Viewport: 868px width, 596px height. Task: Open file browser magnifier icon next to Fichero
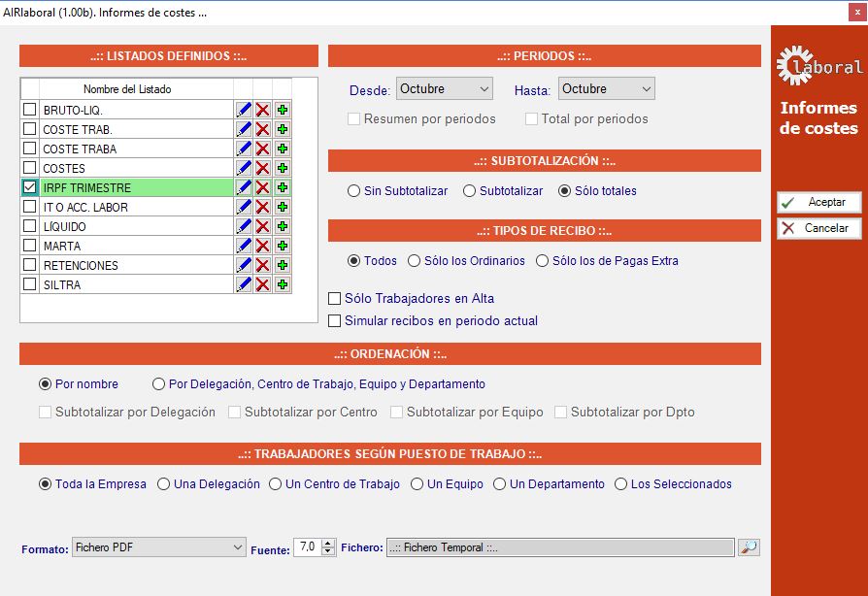pyautogui.click(x=748, y=547)
